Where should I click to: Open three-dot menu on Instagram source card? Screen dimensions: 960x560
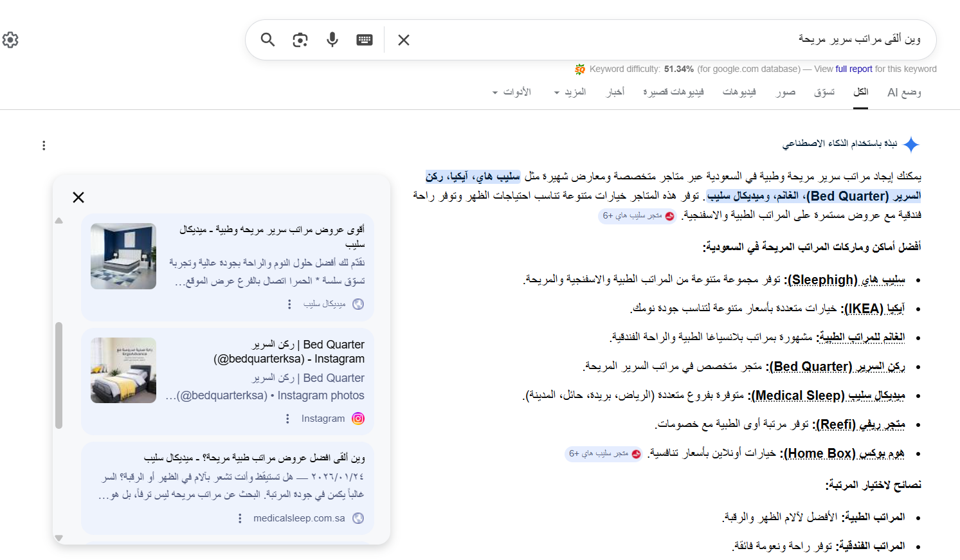pyautogui.click(x=287, y=419)
